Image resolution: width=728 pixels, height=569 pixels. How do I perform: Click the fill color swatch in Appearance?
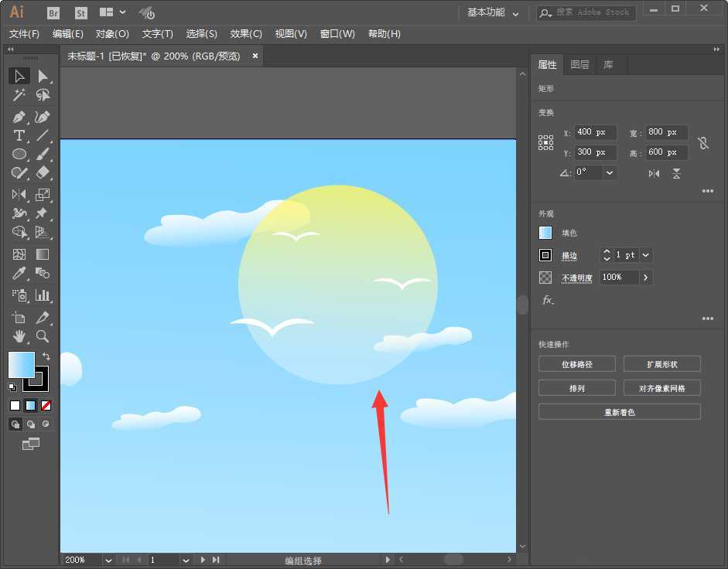pyautogui.click(x=547, y=232)
